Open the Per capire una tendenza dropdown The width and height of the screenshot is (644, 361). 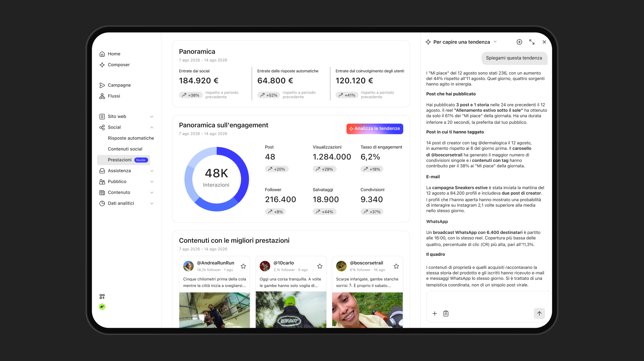(461, 42)
